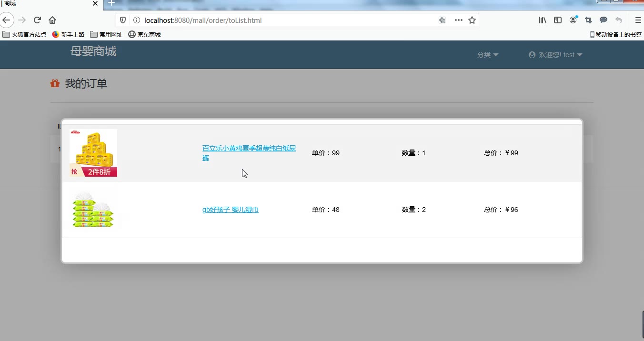Open the QR code icon in address bar
644x341 pixels.
click(x=442, y=20)
